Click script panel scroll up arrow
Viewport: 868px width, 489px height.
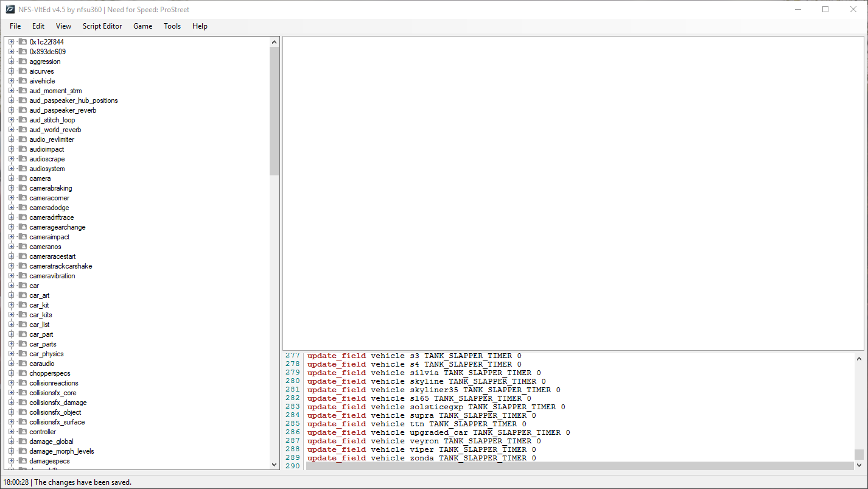(x=859, y=359)
